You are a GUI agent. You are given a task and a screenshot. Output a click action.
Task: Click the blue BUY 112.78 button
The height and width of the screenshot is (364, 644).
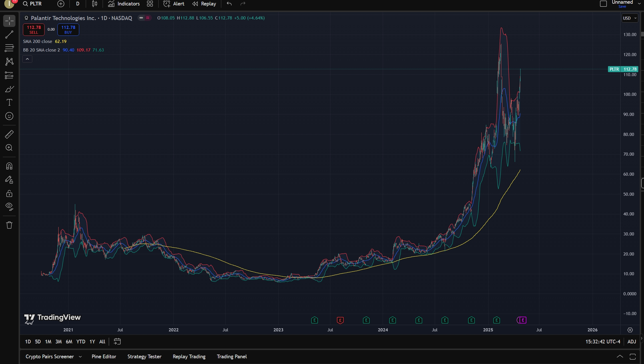point(68,29)
